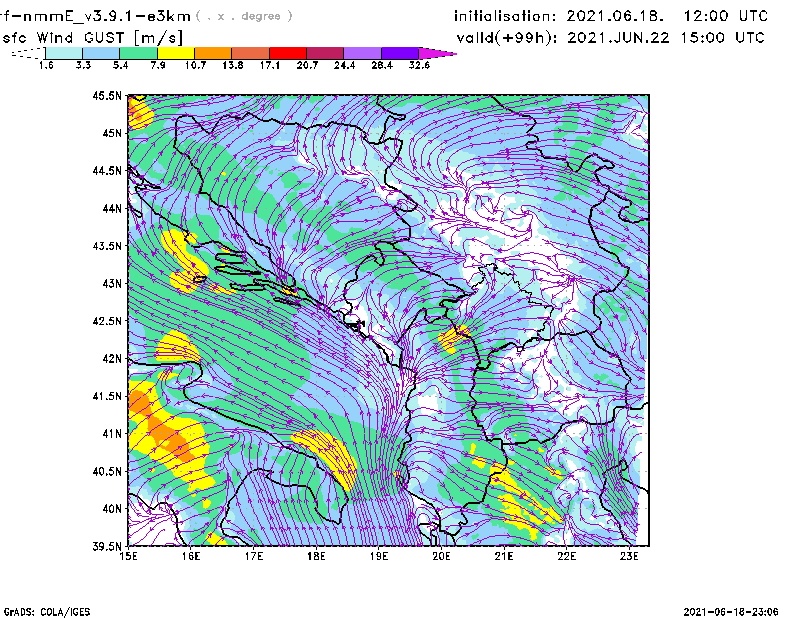Click the violet legend swatch before 32.6
This screenshot has width=800, height=618.
pyautogui.click(x=400, y=53)
